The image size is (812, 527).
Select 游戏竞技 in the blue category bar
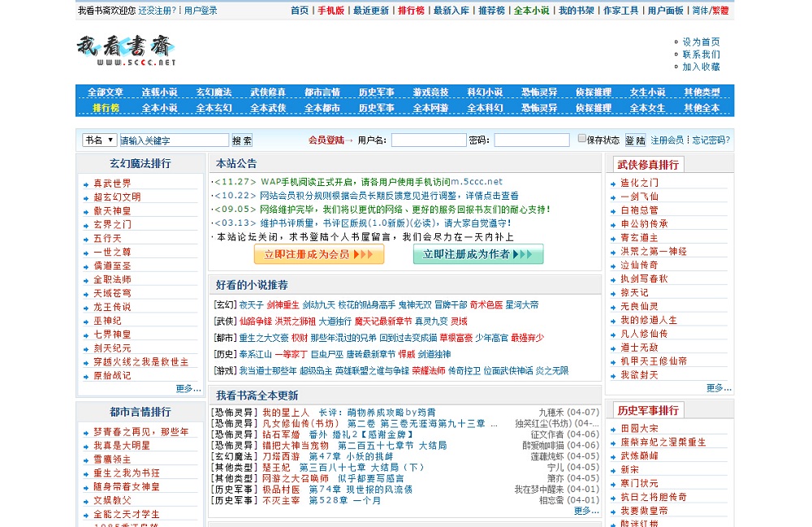pos(431,92)
